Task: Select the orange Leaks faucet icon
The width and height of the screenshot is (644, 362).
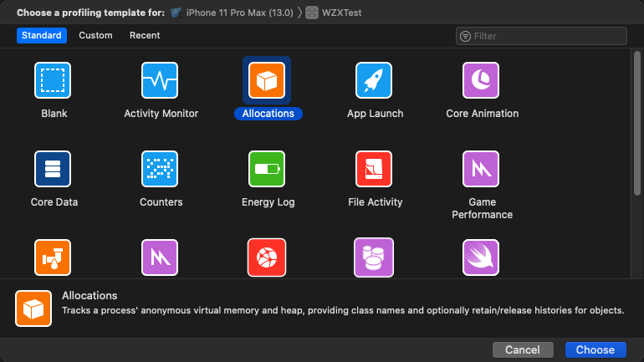Action: coord(53,257)
